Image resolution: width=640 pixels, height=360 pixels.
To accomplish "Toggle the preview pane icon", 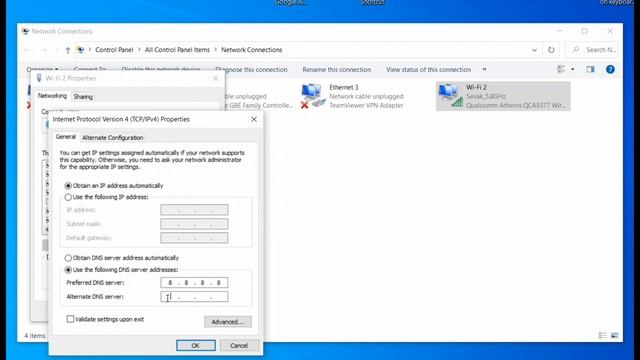I will tap(590, 69).
